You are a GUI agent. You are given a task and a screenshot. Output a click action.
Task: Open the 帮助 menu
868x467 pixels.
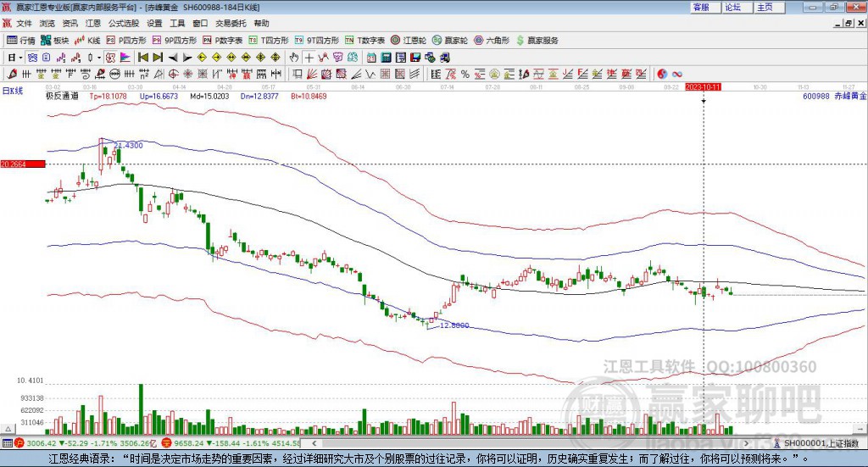[261, 23]
